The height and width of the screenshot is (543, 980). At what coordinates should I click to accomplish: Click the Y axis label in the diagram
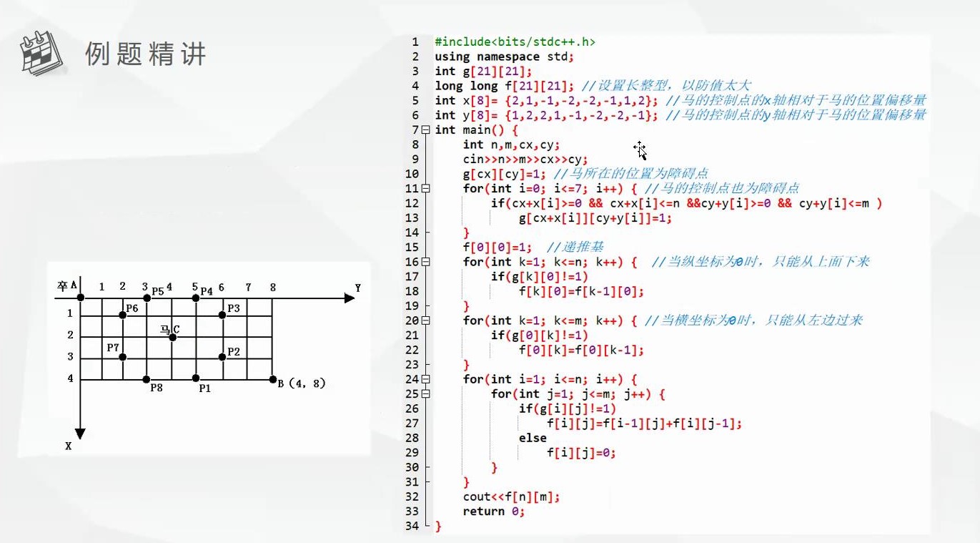(x=357, y=288)
